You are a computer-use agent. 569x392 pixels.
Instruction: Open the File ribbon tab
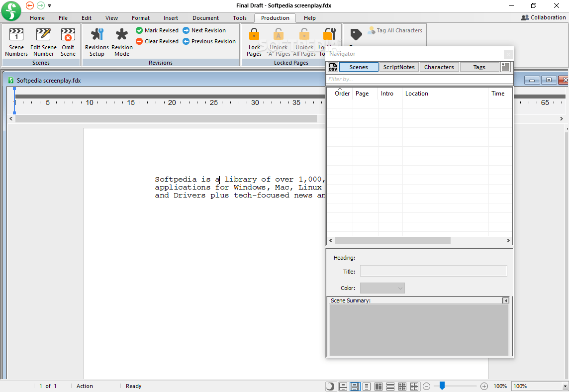[63, 18]
